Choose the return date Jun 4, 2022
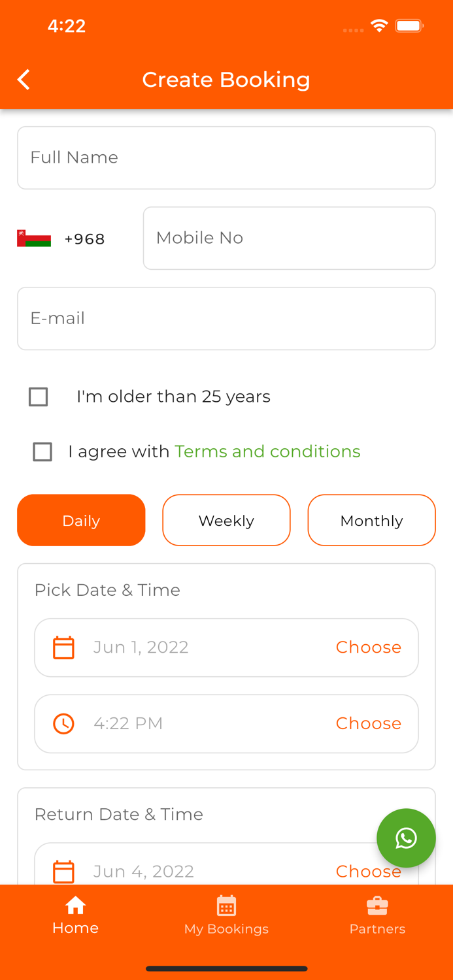453x980 pixels. pos(368,872)
